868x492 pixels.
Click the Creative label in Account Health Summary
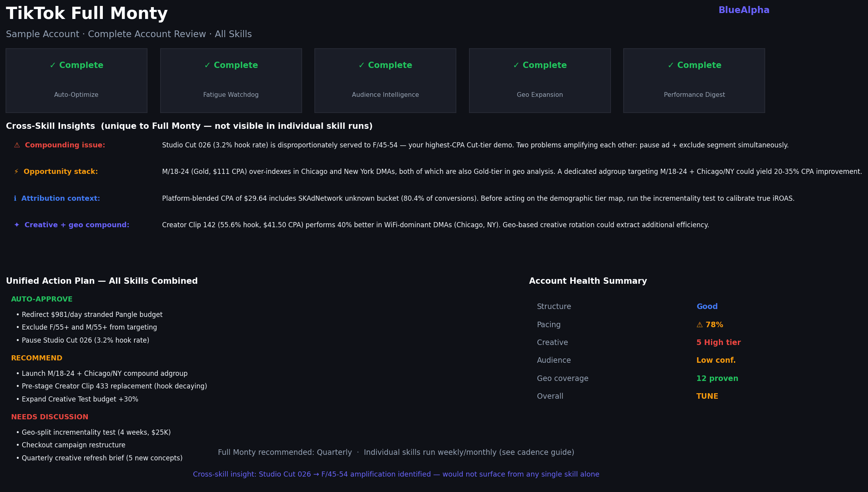[552, 343]
